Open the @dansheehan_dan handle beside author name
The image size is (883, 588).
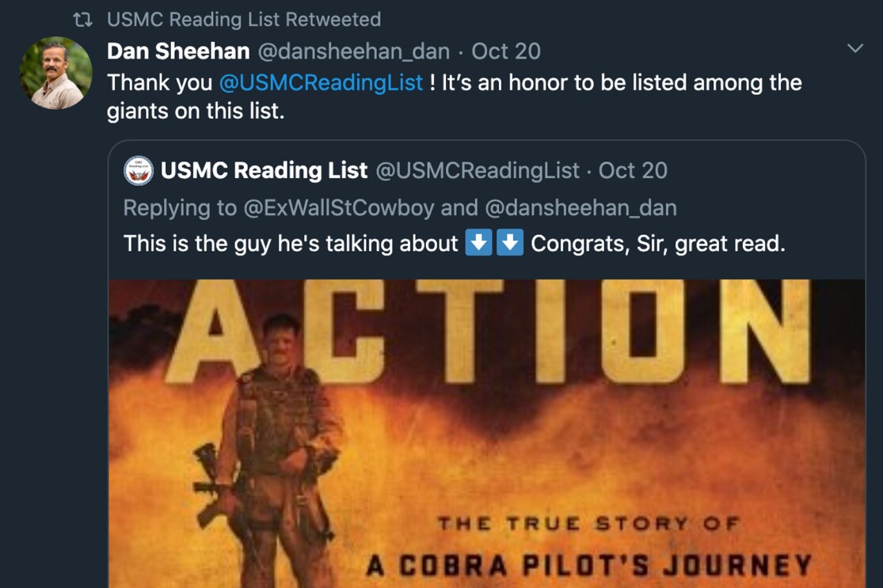tap(354, 51)
